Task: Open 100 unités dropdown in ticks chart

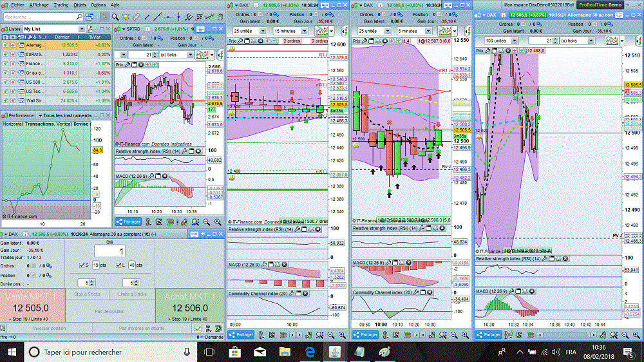Action: click(514, 41)
